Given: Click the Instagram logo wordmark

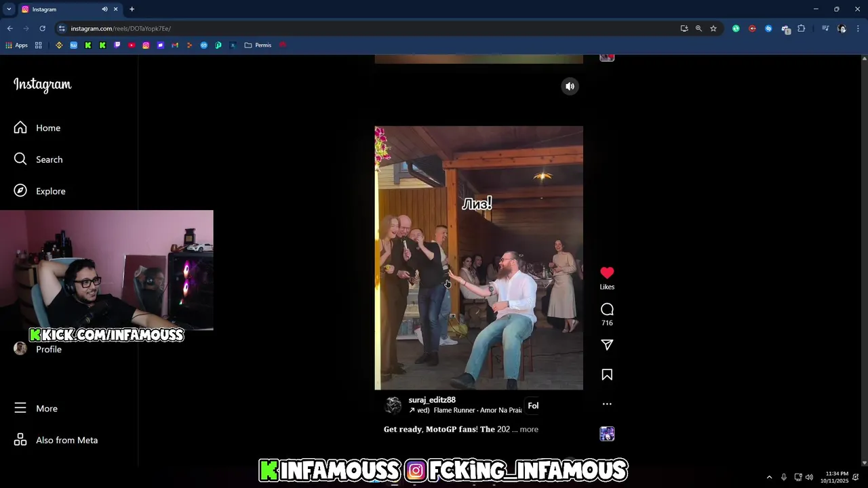Looking at the screenshot, I should (x=42, y=85).
